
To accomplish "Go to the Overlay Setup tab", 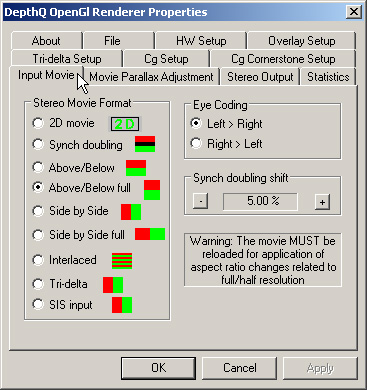I will click(302, 41).
